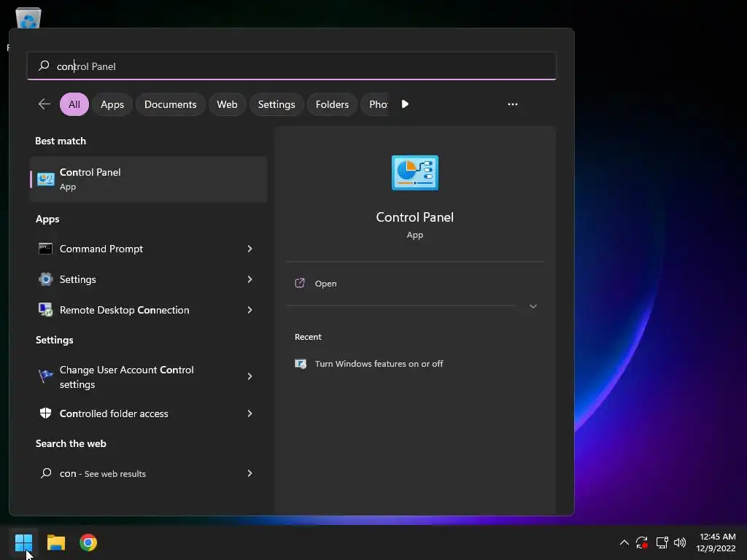Viewport: 747px width, 560px height.
Task: Go back using the left arrow icon
Action: pos(44,104)
